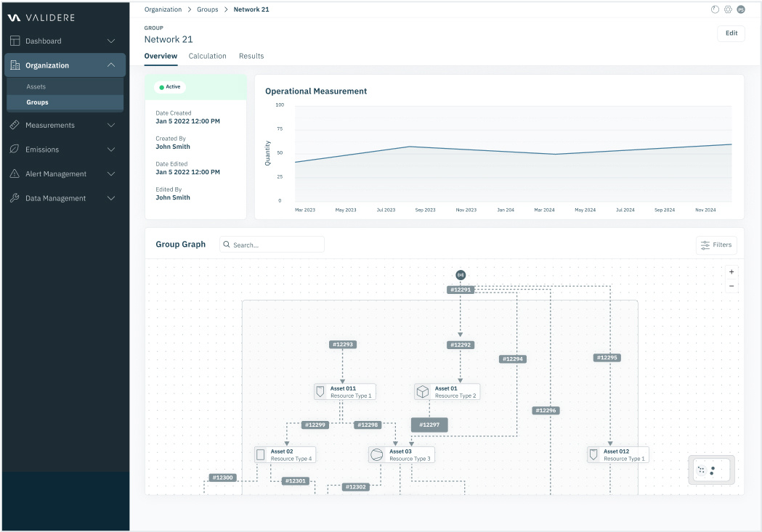Go to Groups breadcrumb

[x=208, y=9]
